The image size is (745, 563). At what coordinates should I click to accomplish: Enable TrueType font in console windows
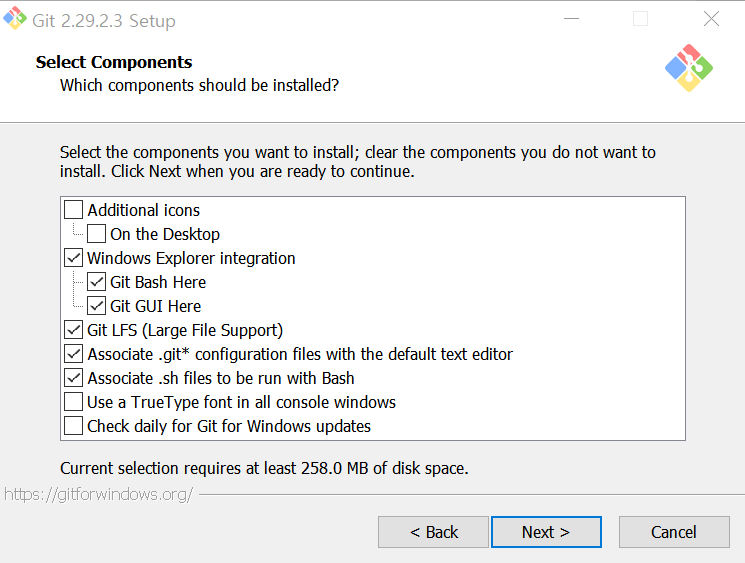coord(74,402)
